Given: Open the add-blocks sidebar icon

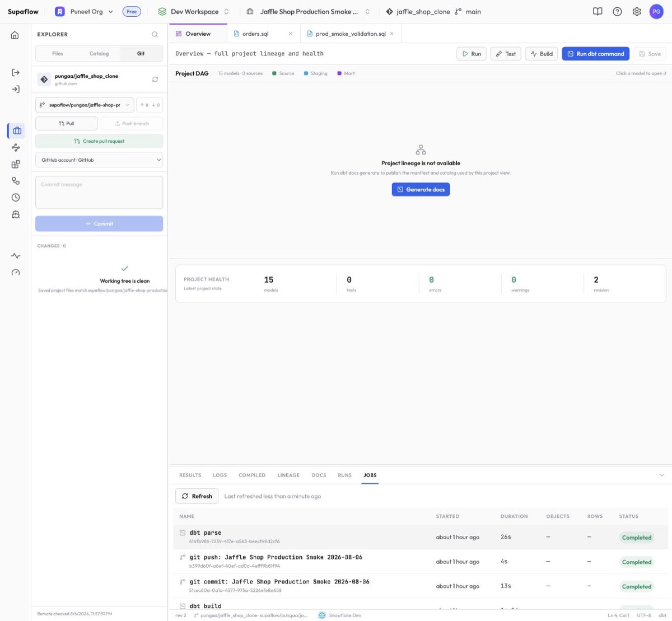Looking at the screenshot, I should click(16, 165).
